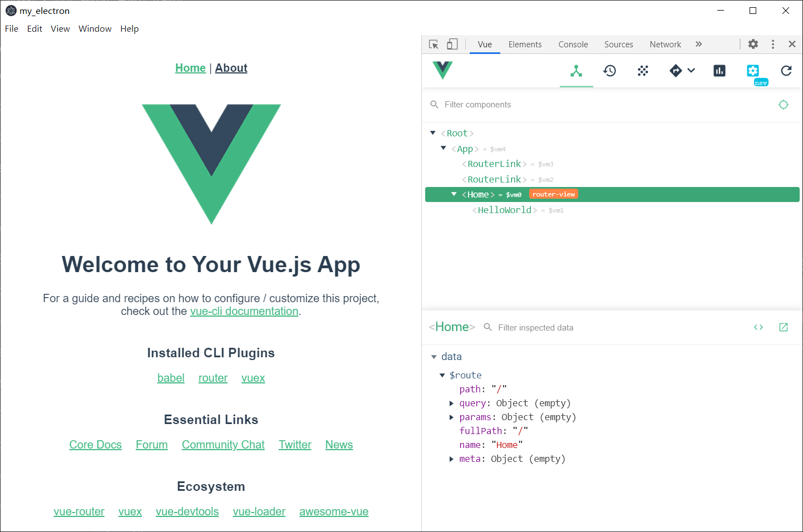The height and width of the screenshot is (532, 803).
Task: Open the Events dots icon
Action: (643, 71)
